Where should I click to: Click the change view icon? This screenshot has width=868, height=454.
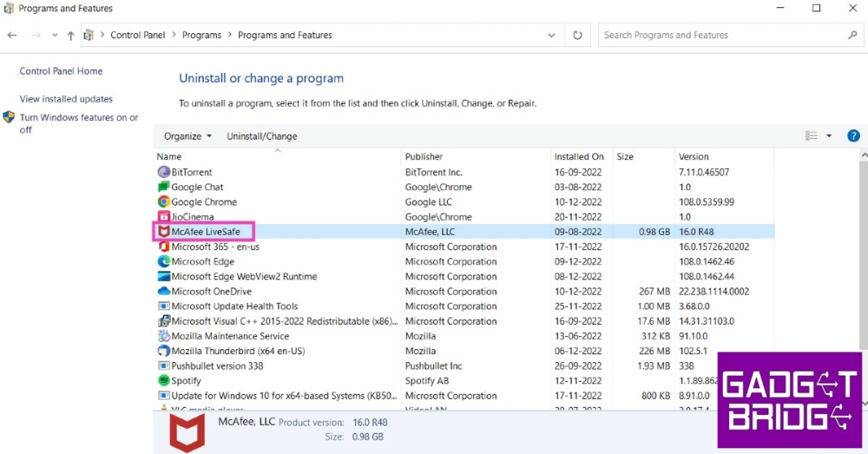pos(811,136)
